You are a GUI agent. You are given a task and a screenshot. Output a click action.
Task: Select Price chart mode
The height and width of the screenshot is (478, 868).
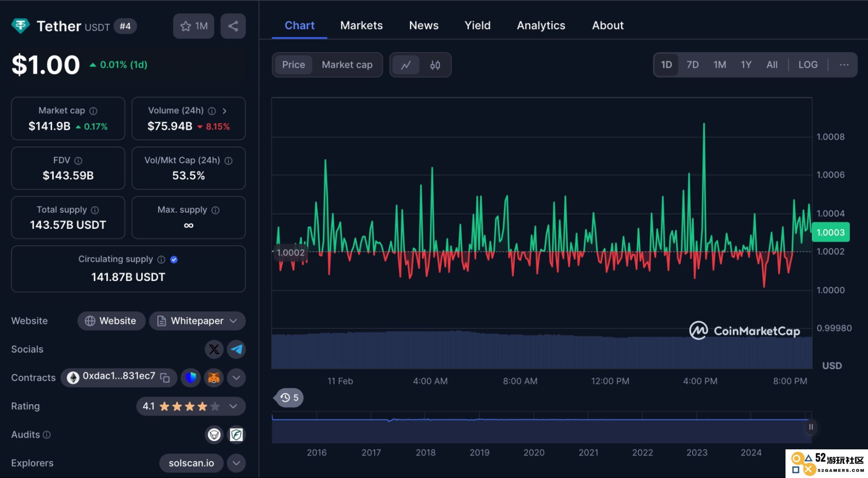click(x=294, y=65)
